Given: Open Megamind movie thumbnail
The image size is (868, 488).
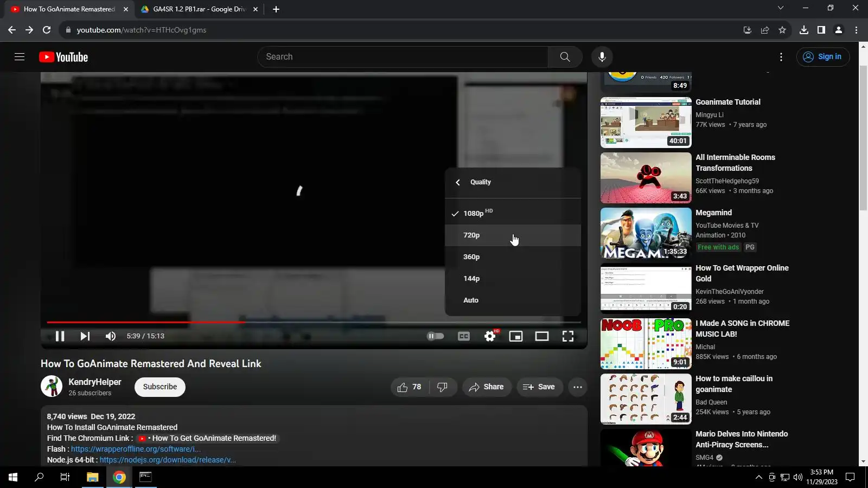Looking at the screenshot, I should pyautogui.click(x=646, y=233).
